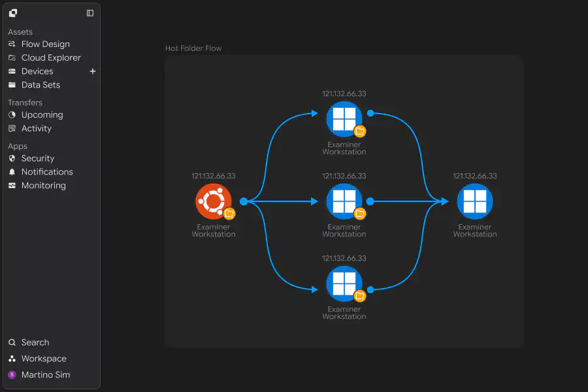Click the Hot Folder Flow title
Image resolution: width=588 pixels, height=392 pixels.
coord(193,48)
